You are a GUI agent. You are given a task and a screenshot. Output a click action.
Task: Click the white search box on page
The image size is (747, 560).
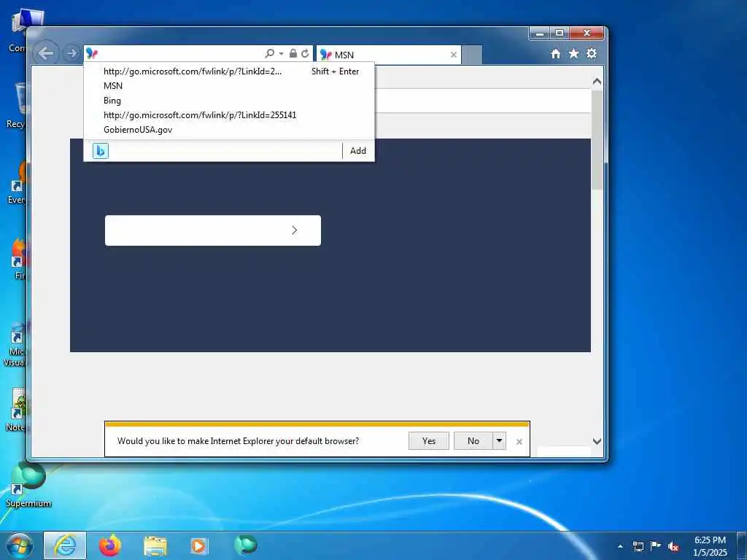(212, 230)
